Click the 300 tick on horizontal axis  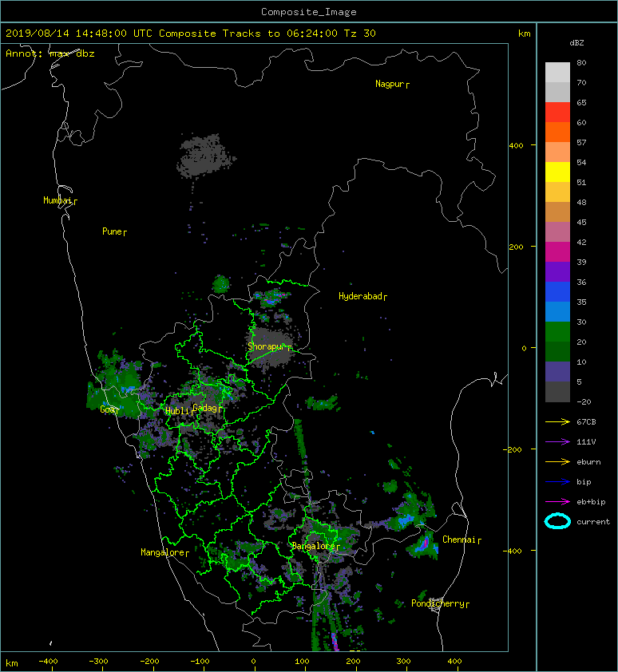click(403, 662)
